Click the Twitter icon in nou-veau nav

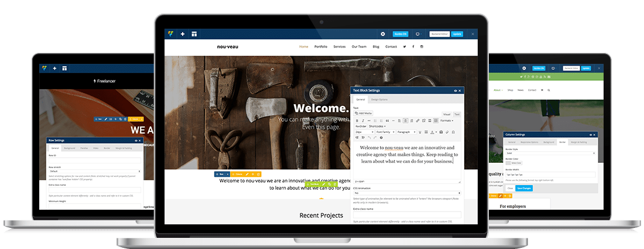404,46
